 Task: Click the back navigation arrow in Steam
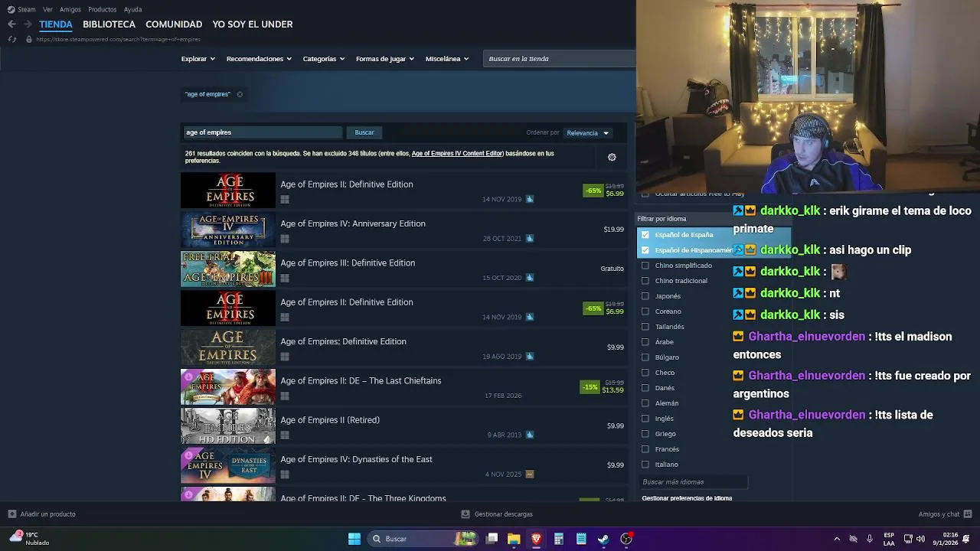click(x=11, y=24)
